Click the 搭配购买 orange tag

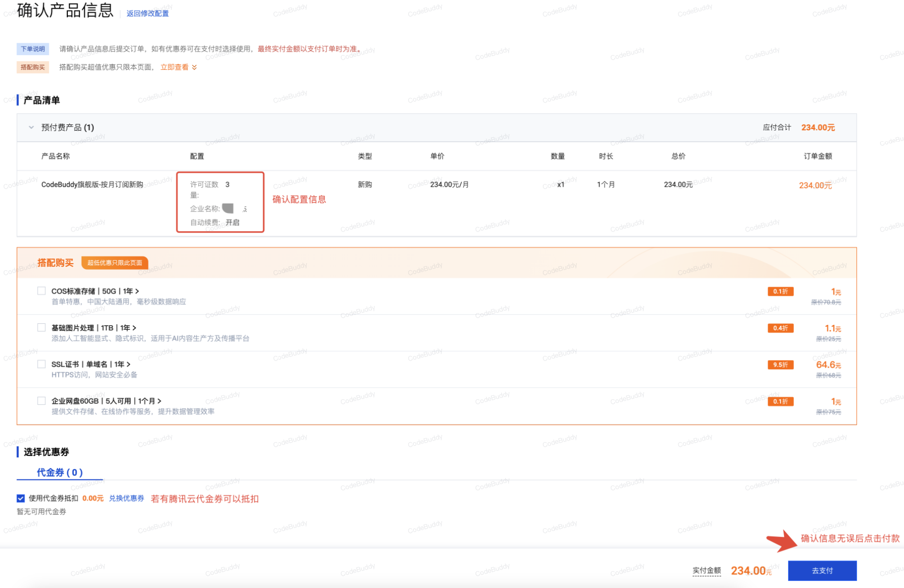[33, 67]
